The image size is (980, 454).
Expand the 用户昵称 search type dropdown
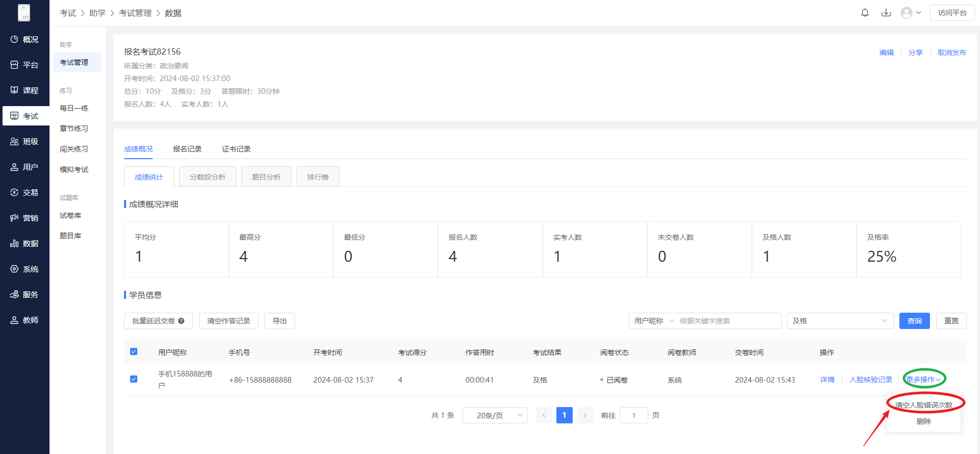[654, 321]
